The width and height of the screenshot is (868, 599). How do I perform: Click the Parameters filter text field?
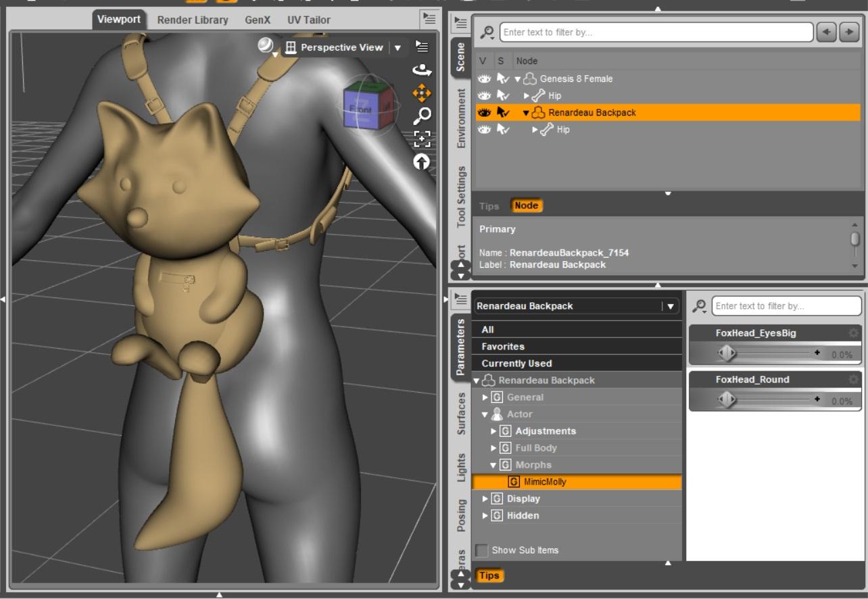786,306
